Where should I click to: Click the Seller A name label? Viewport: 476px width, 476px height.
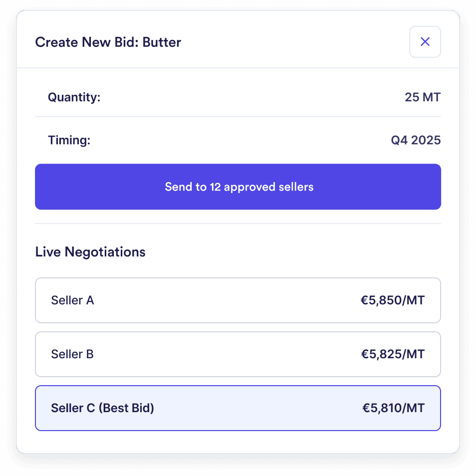(72, 300)
